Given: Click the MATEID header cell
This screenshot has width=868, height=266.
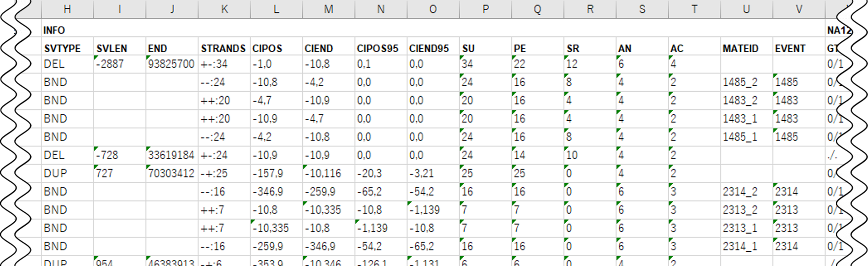Looking at the screenshot, I should 740,48.
